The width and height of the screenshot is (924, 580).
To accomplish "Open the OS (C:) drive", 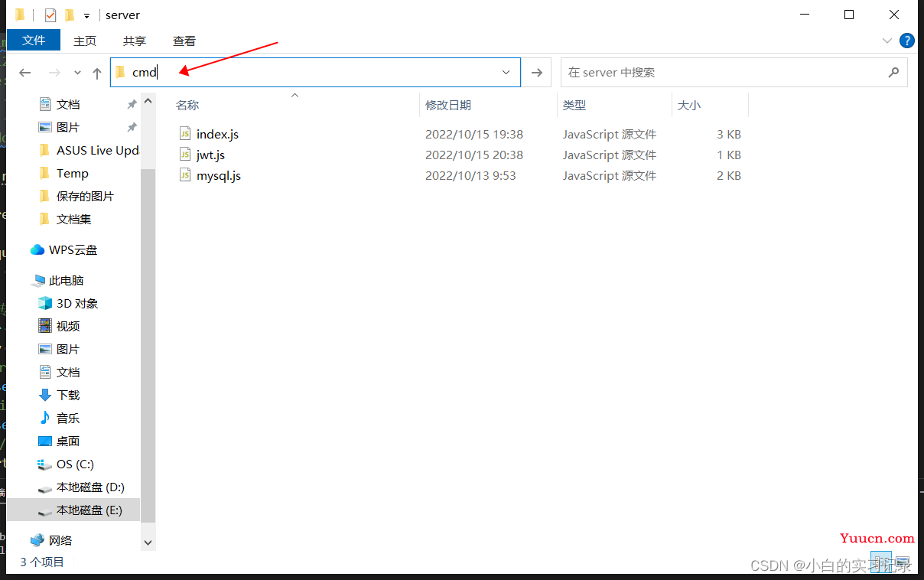I will click(x=75, y=464).
